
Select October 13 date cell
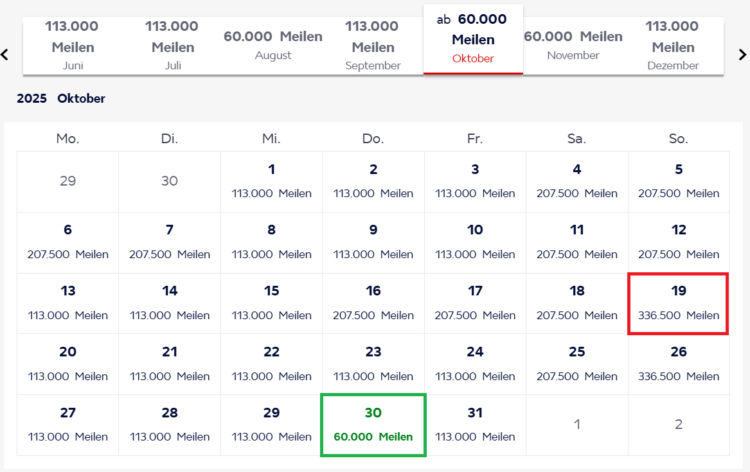(x=68, y=303)
